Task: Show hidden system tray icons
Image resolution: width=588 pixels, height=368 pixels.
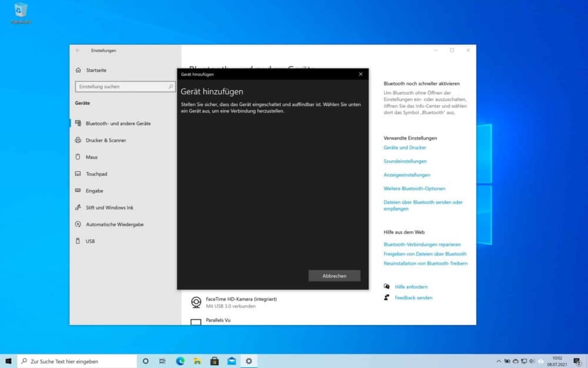Action: 499,361
